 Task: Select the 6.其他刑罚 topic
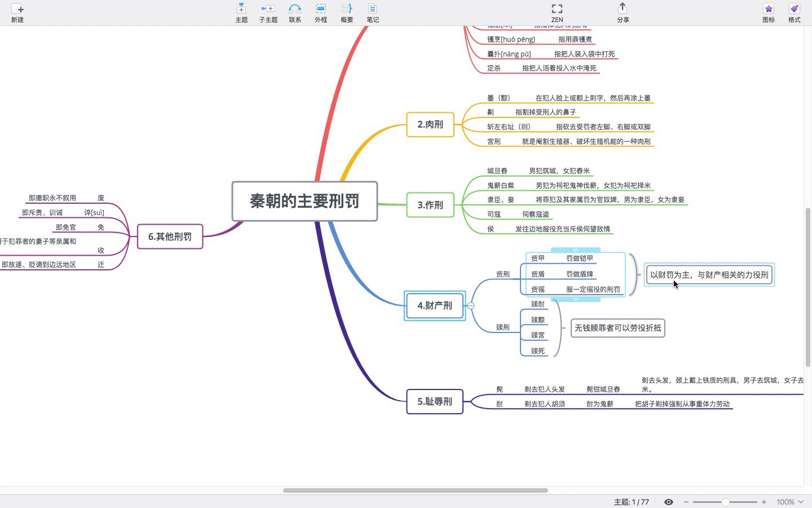170,237
